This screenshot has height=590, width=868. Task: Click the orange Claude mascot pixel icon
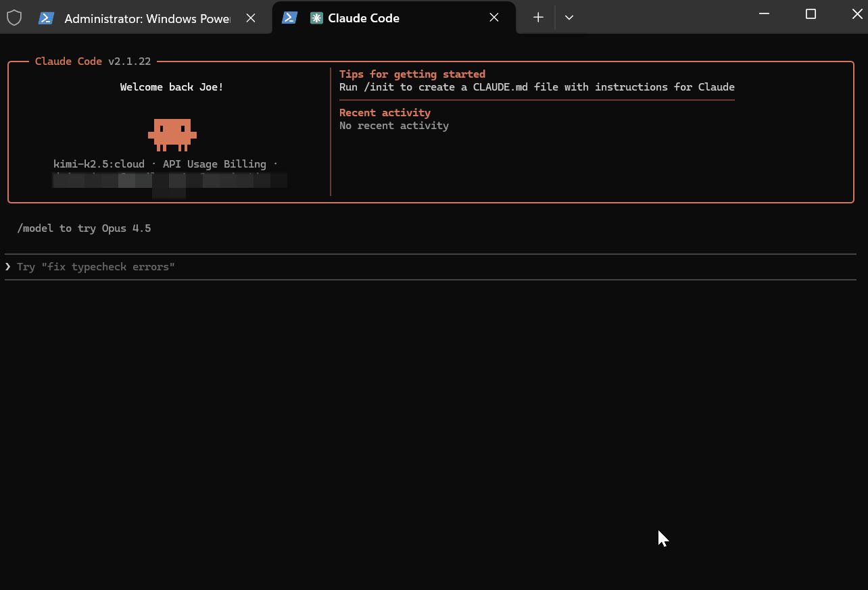[x=172, y=134]
